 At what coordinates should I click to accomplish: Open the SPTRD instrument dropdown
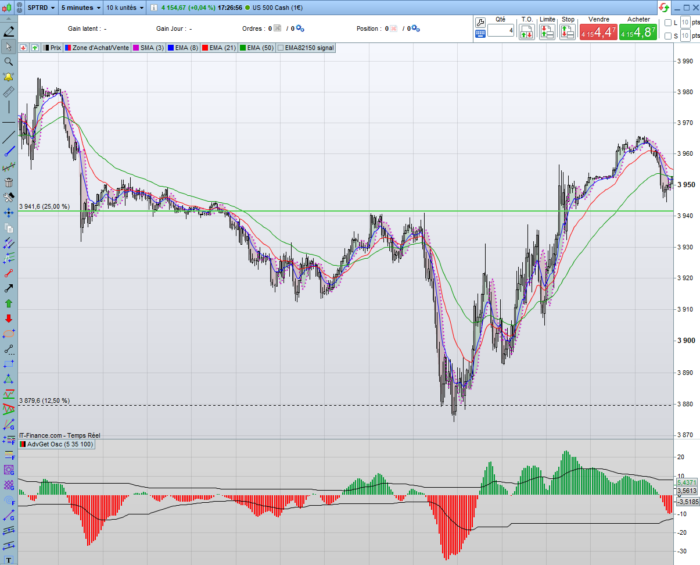(41, 8)
